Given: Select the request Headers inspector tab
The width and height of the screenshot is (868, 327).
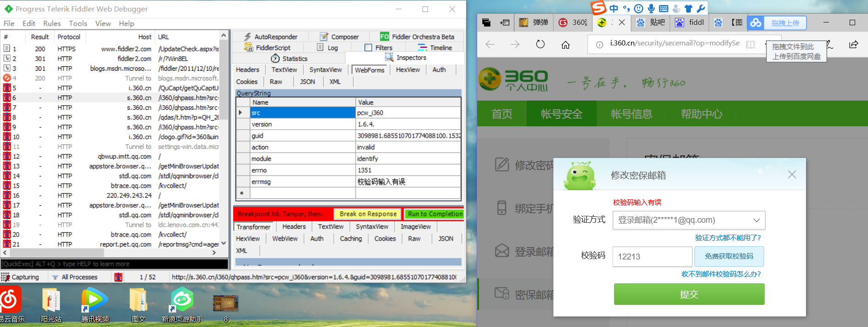Looking at the screenshot, I should (248, 70).
